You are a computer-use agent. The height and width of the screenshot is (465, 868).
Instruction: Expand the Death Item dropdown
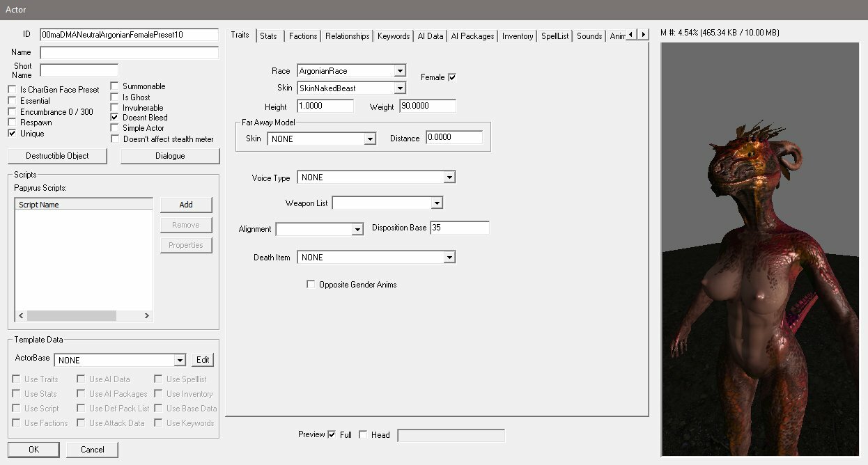[449, 258]
